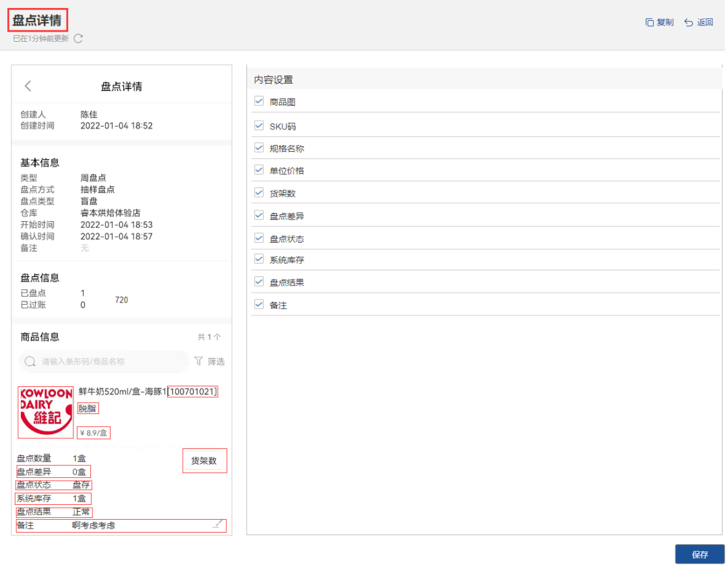Disable the 规格名称 checkbox
Viewport: 728px width, 567px height.
(x=259, y=148)
